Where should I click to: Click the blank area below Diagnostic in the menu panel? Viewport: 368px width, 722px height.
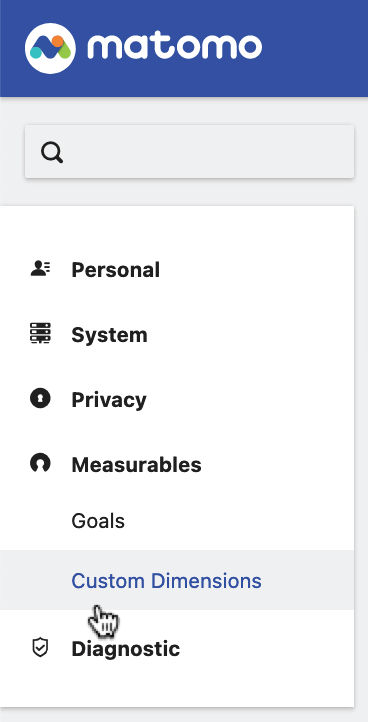[x=177, y=688]
